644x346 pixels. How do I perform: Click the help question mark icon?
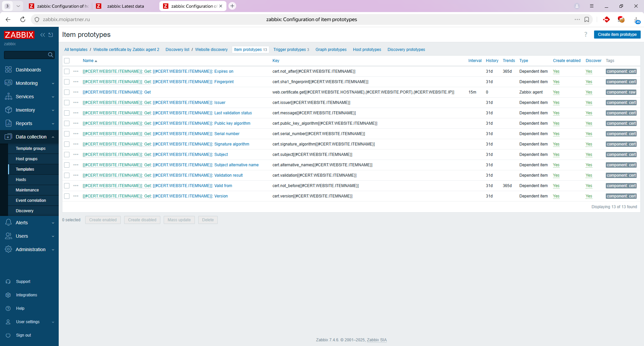click(586, 35)
